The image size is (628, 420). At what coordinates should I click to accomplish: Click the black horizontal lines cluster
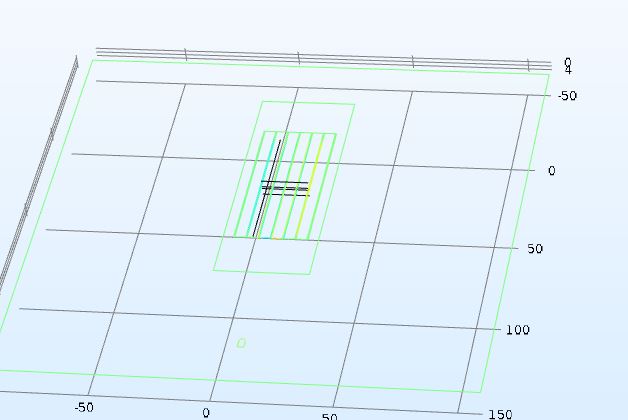(x=286, y=188)
